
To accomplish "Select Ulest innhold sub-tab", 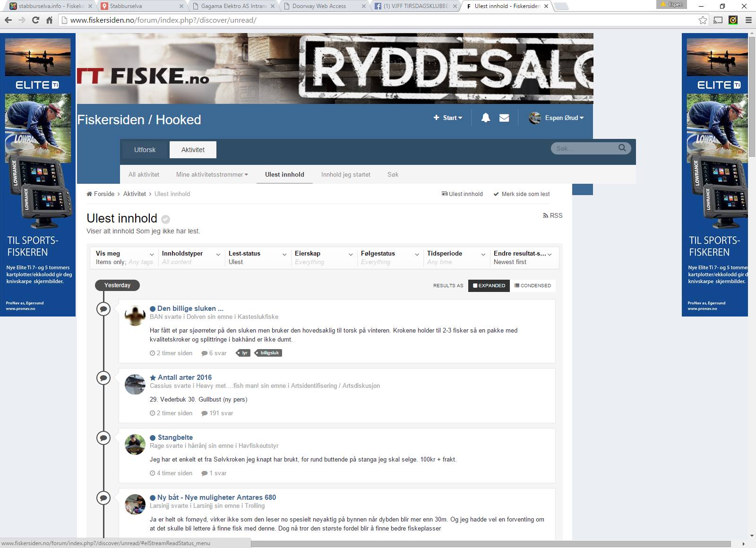I will tap(284, 174).
